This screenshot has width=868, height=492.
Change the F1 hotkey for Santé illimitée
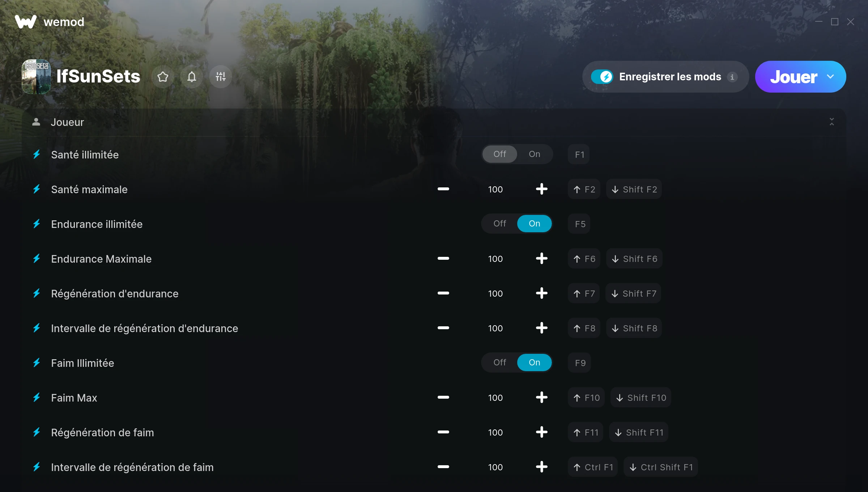coord(579,154)
